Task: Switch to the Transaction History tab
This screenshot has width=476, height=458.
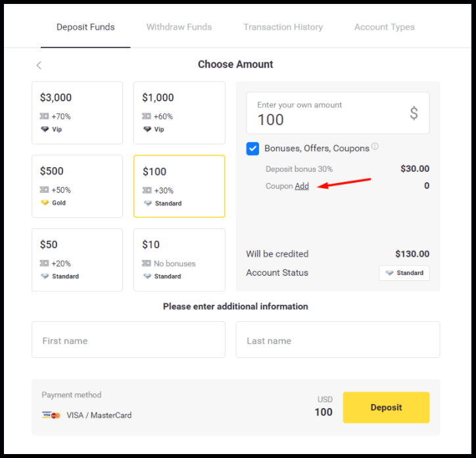Action: [x=283, y=28]
